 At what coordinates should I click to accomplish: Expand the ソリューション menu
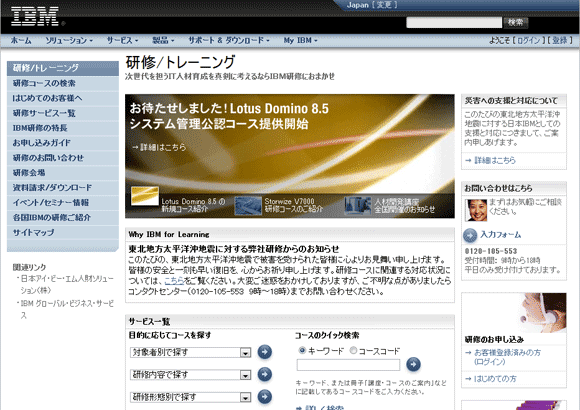pos(69,40)
